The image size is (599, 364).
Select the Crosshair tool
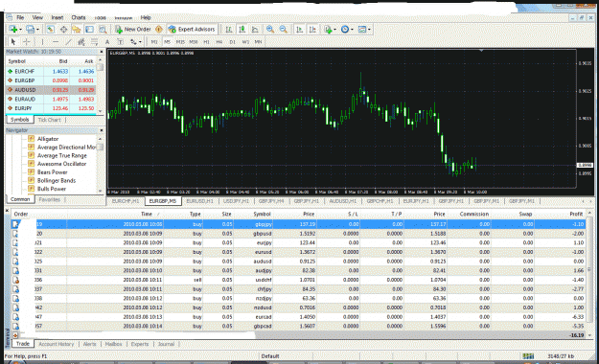pos(27,41)
